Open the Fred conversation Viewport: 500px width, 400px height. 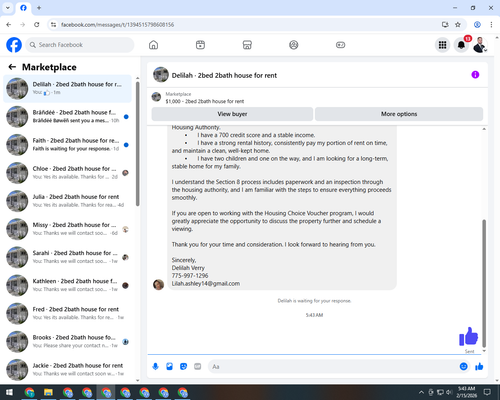[67, 313]
